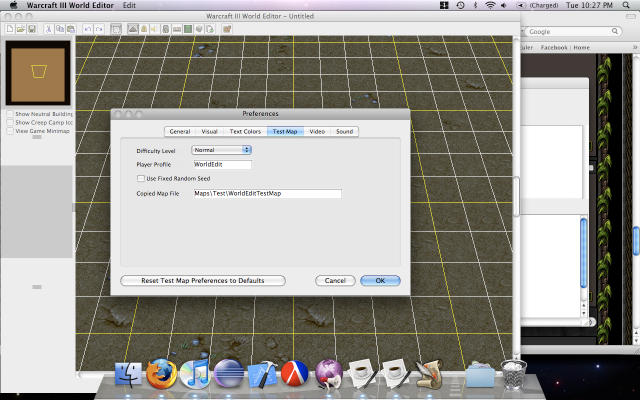Viewport: 640px width, 400px height.
Task: Open the Edit menu in menu bar
Action: [x=129, y=5]
